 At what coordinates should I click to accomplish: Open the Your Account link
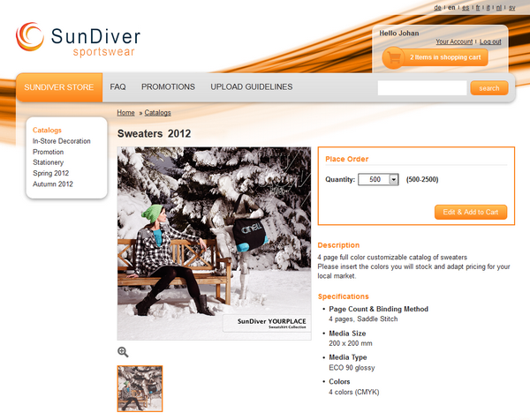(x=454, y=41)
